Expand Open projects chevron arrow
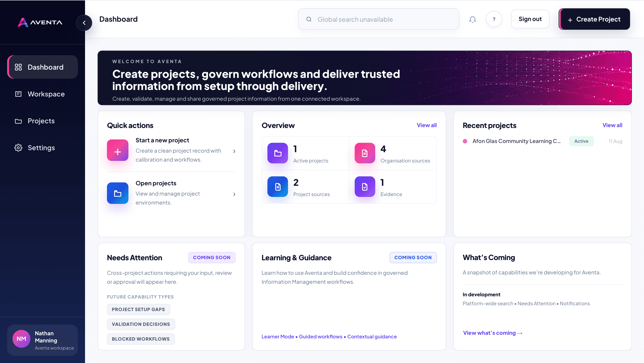The width and height of the screenshot is (644, 363). [234, 194]
